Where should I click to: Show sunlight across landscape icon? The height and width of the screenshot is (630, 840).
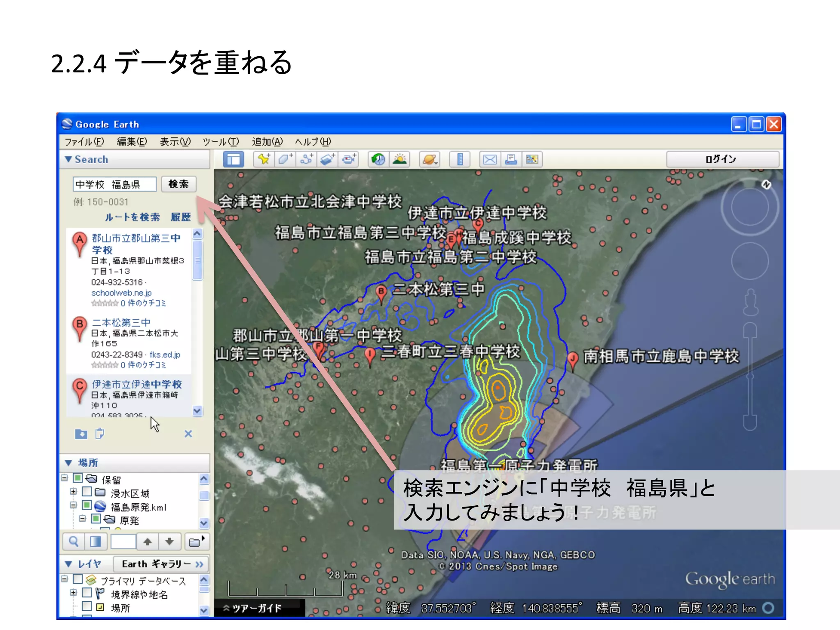[x=399, y=159]
